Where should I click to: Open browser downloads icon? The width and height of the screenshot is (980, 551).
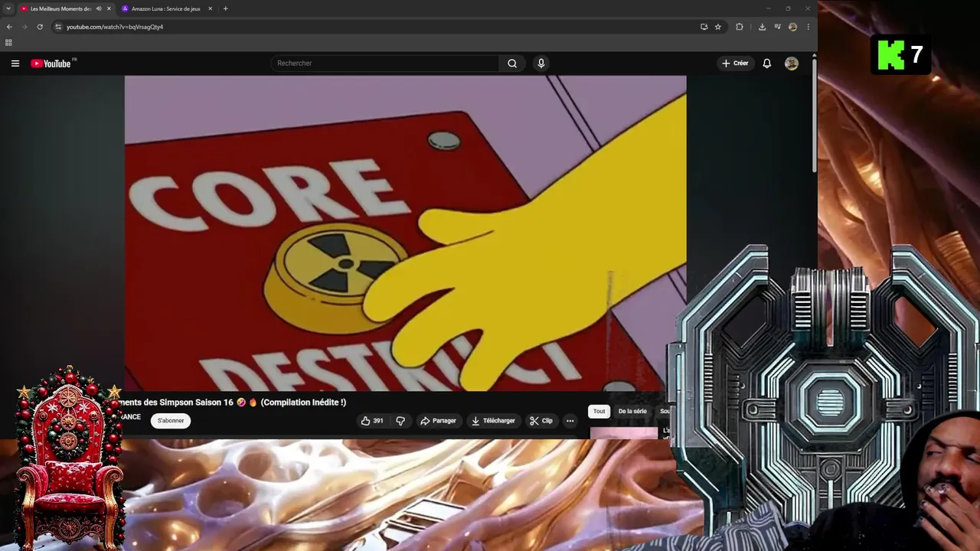pyautogui.click(x=762, y=27)
